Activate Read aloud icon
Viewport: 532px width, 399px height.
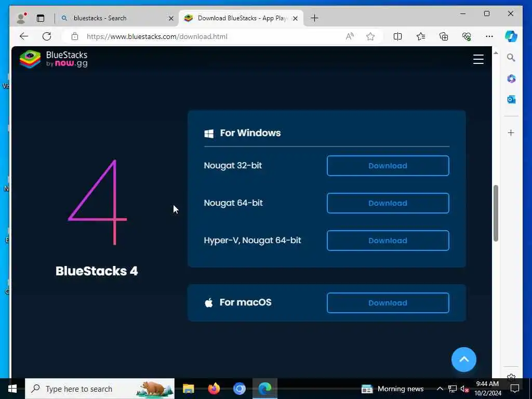(x=350, y=36)
